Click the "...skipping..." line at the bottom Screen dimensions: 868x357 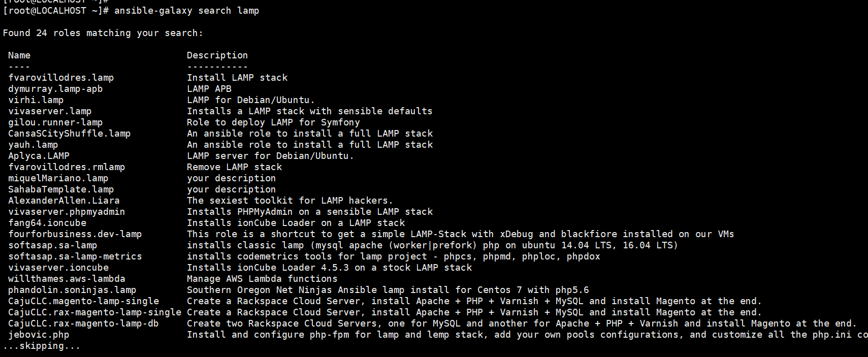42,346
